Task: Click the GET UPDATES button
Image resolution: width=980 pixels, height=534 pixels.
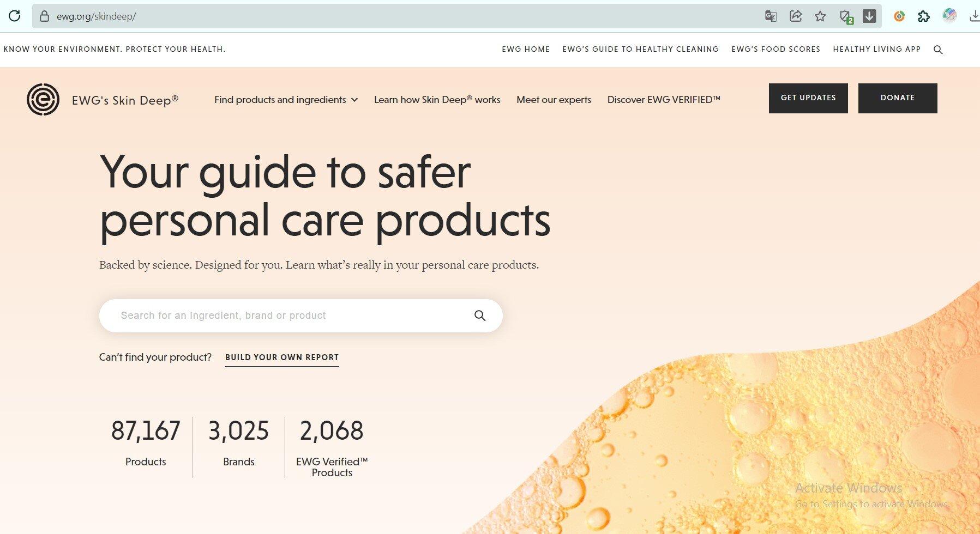Action: click(808, 98)
